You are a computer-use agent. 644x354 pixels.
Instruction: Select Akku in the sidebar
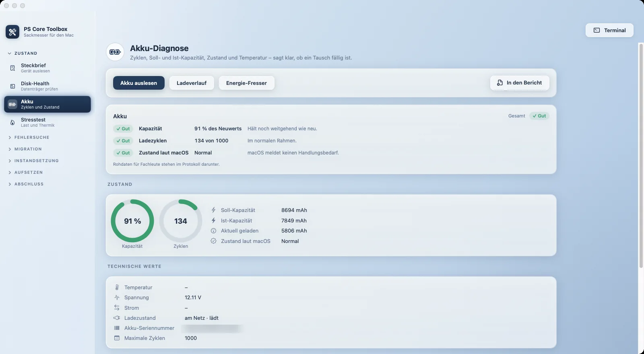tap(47, 104)
